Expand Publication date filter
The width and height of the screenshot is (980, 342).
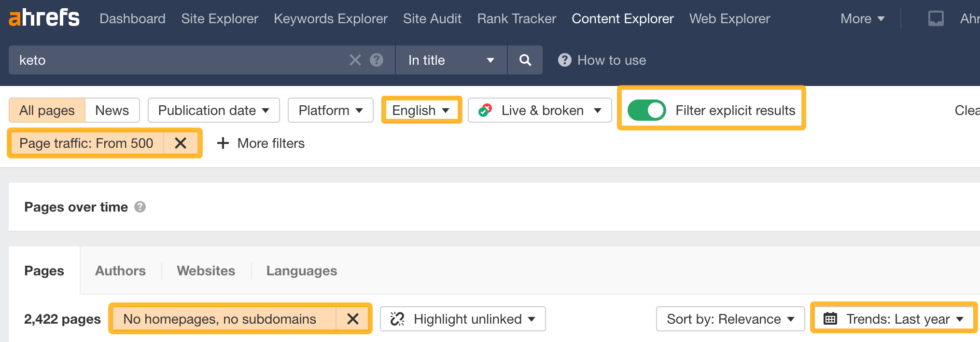point(213,110)
